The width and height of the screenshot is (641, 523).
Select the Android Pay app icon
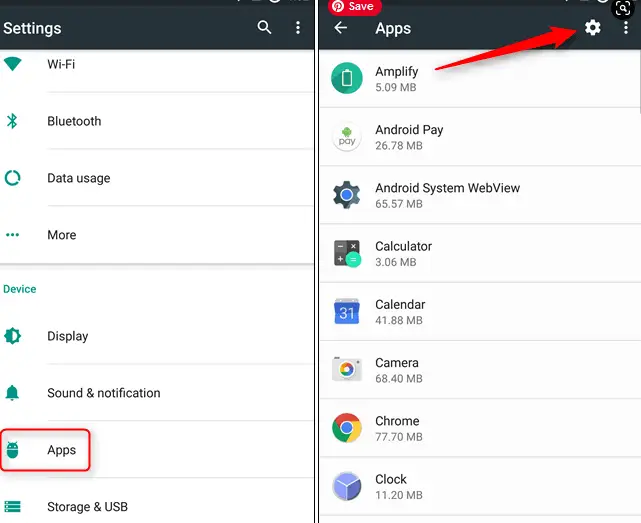(347, 137)
